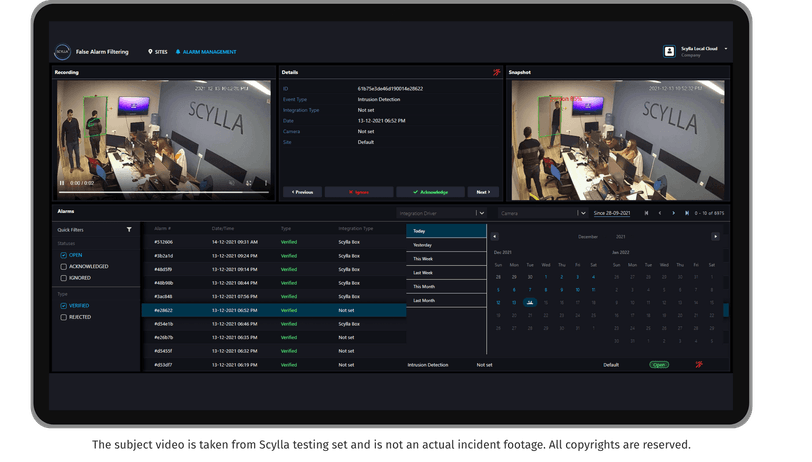The height and width of the screenshot is (462, 812).
Task: Select Yesterday date preset
Action: (446, 245)
